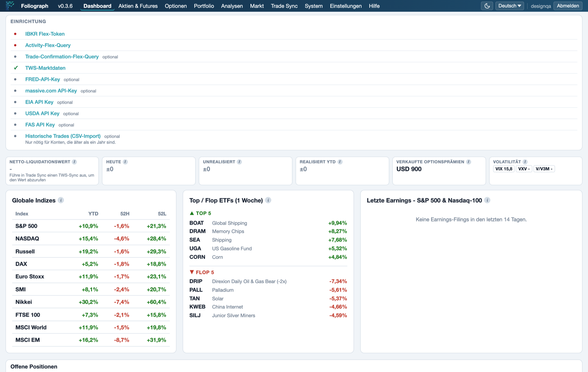Screen dimensions: 588x372
Task: Click the UGA US Gasoline Fund ETF
Action: pyautogui.click(x=268, y=249)
